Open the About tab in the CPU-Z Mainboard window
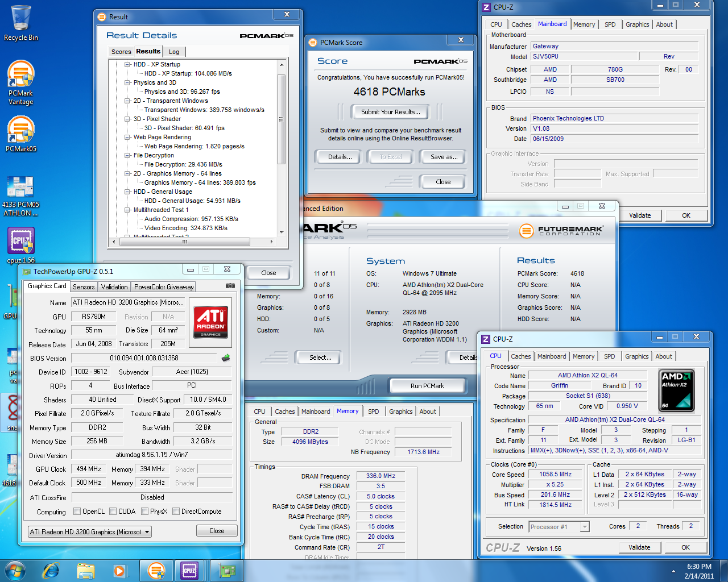 tap(664, 24)
